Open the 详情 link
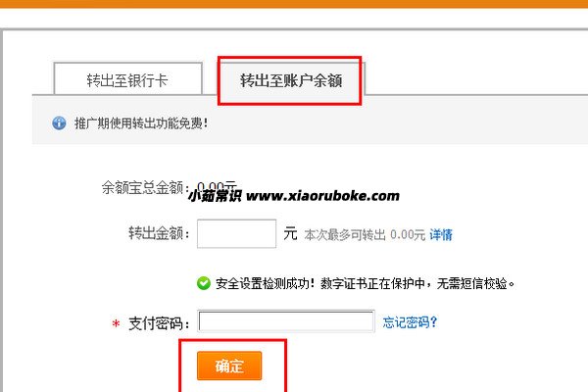This screenshot has width=588, height=392. 441,235
